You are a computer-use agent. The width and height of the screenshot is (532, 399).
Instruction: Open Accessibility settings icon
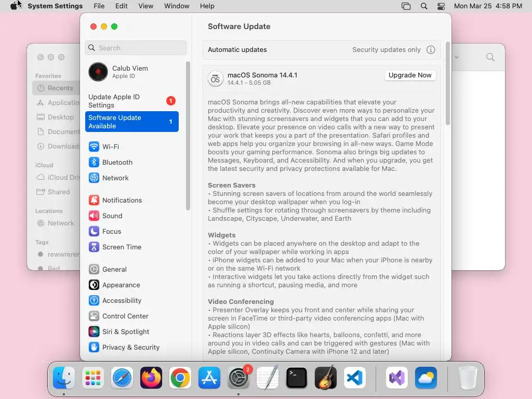tap(94, 301)
